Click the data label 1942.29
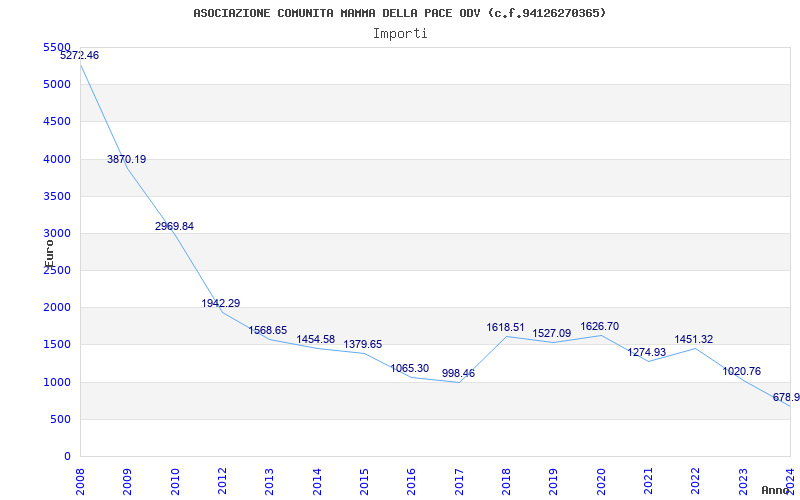800x500 pixels. click(220, 303)
